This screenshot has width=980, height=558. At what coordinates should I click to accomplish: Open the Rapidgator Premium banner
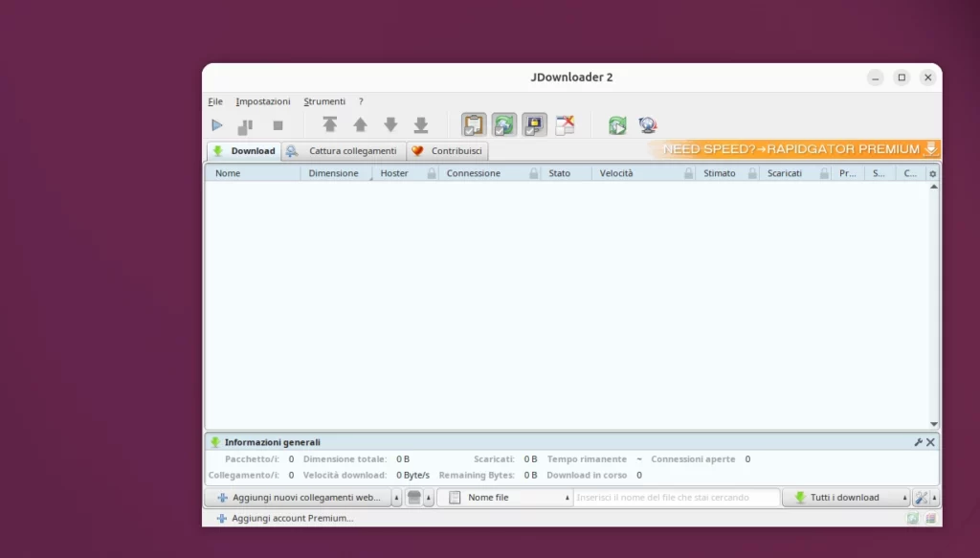793,148
